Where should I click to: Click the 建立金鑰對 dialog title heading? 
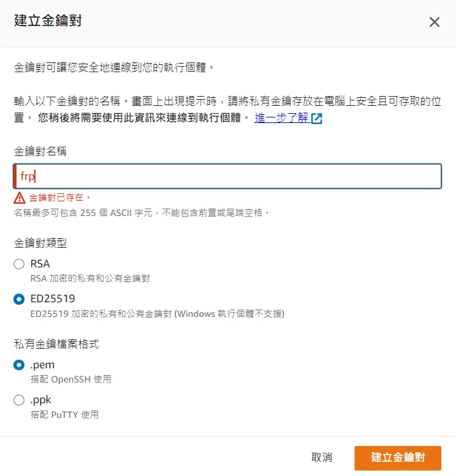48,21
